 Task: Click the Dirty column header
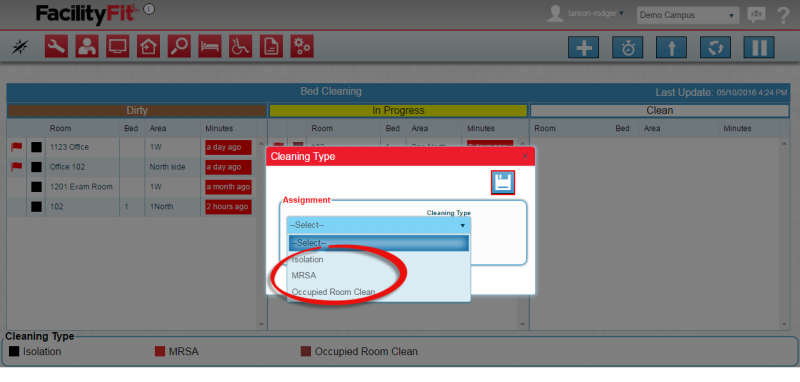(137, 111)
